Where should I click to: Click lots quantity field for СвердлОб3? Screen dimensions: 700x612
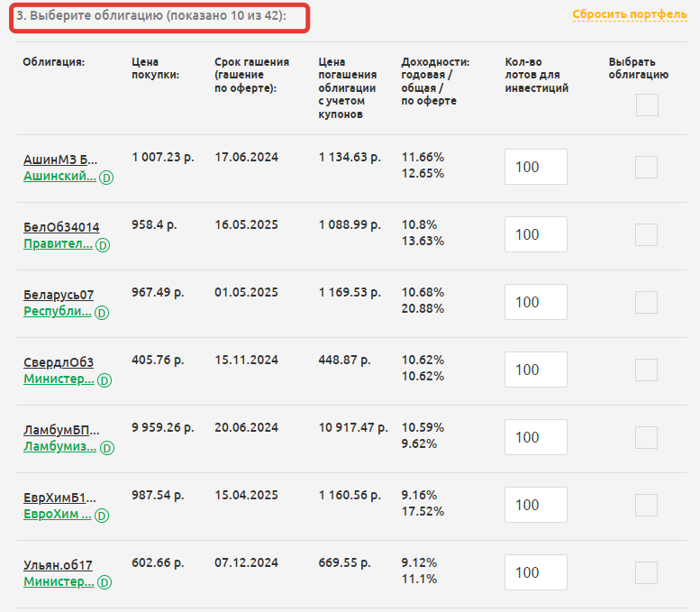point(536,370)
